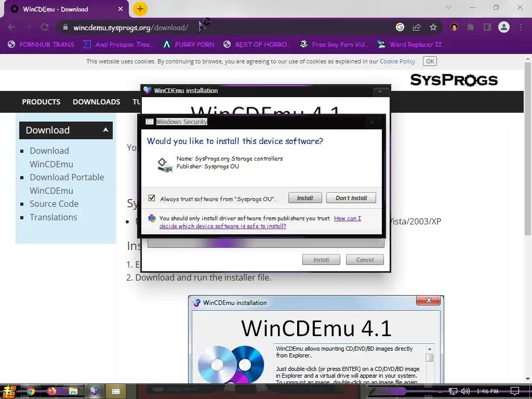Click Windows Security taskbar icon
This screenshot has height=399, width=532.
point(116,392)
